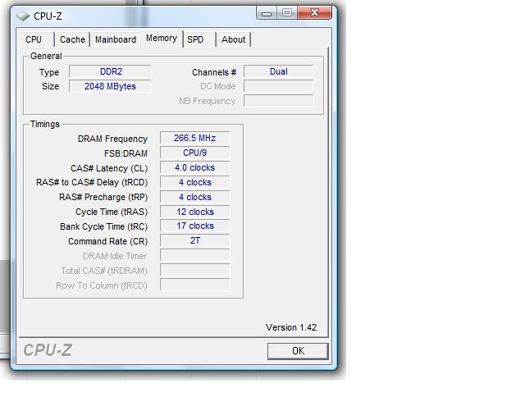Select the Memory tab
This screenshot has height=420, width=525.
(161, 39)
